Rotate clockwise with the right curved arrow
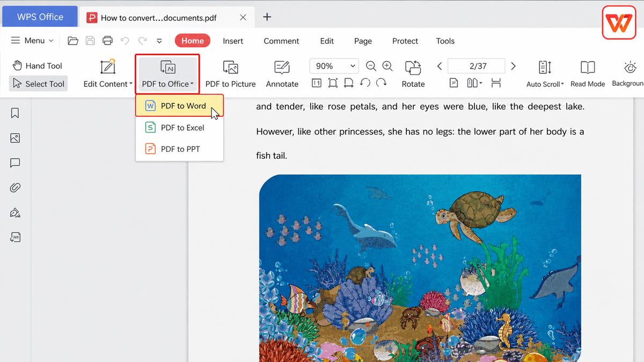 [x=382, y=83]
